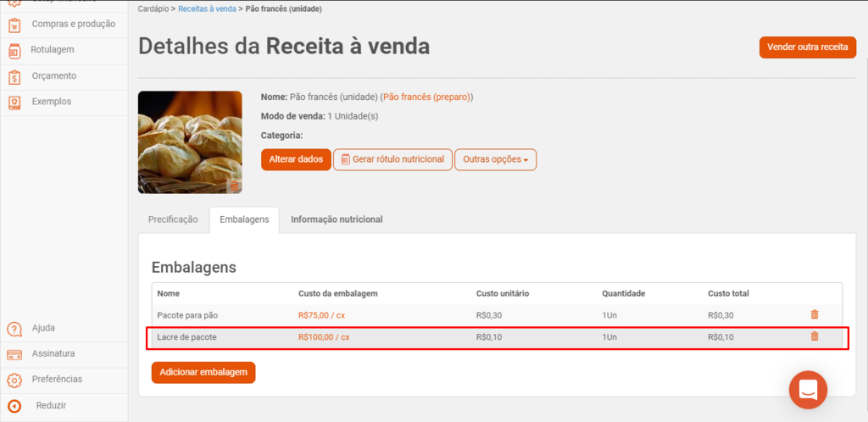Open the chat support bubble
This screenshot has height=422, width=868.
pos(808,390)
